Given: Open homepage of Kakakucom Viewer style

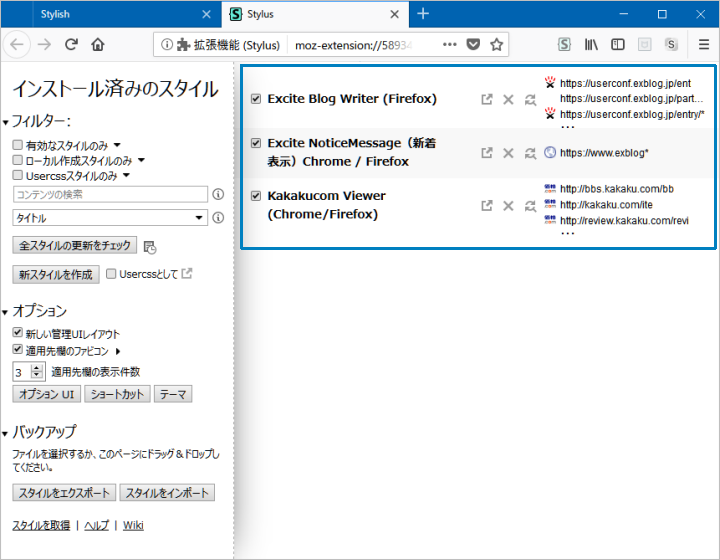Looking at the screenshot, I should tap(487, 206).
